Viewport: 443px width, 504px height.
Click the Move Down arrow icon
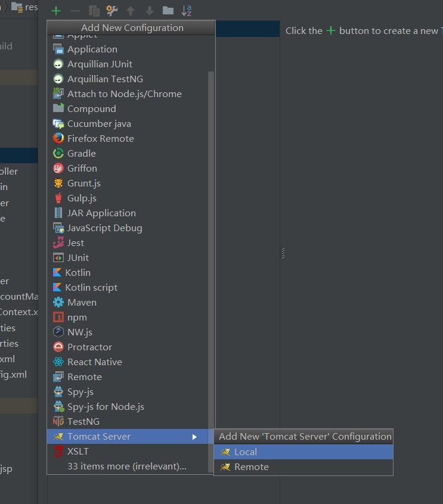pos(149,11)
